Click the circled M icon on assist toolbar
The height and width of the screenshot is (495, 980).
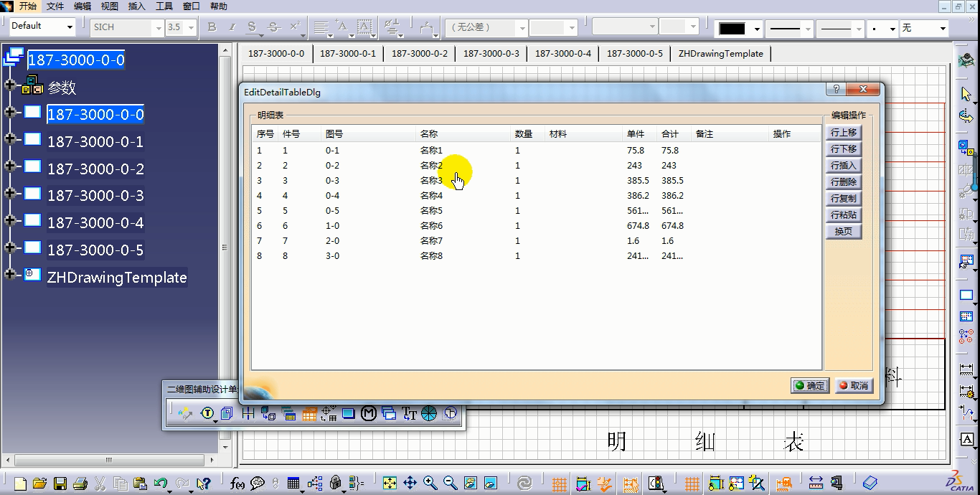(x=368, y=413)
